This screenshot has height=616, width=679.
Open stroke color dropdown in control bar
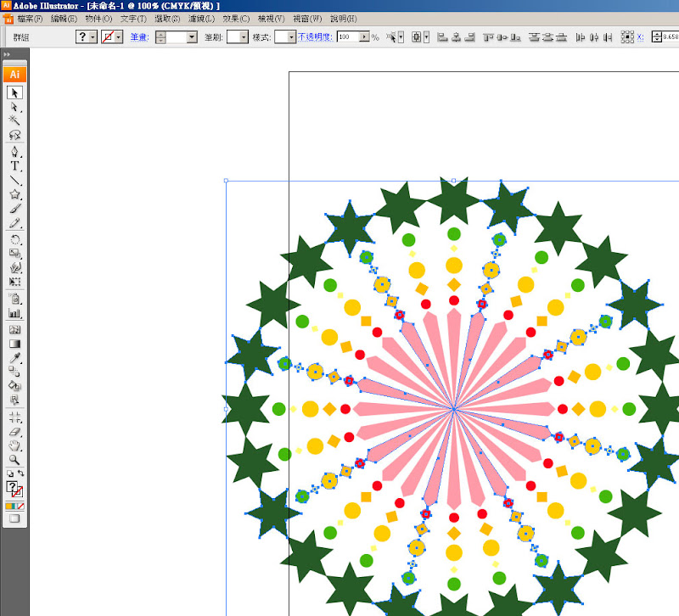(119, 37)
